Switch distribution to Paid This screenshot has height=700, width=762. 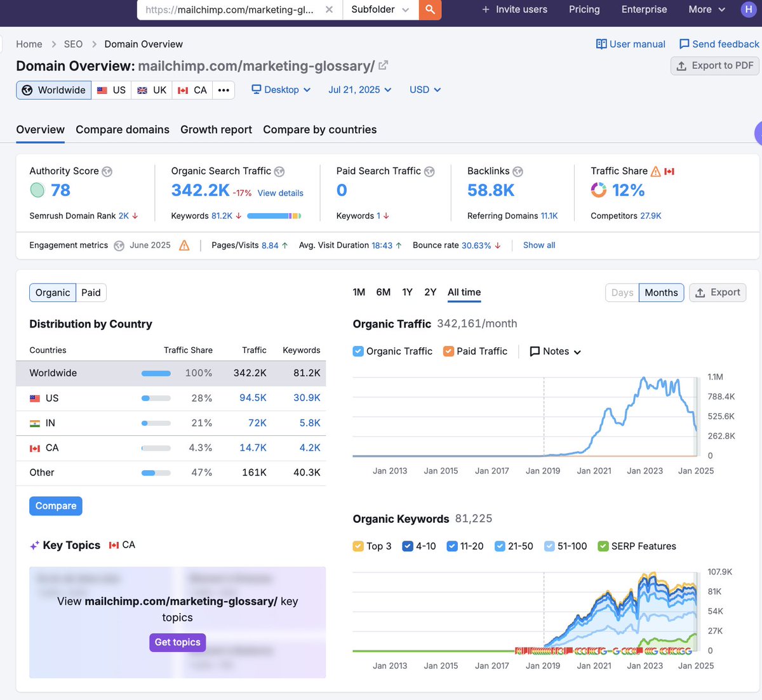(x=91, y=293)
